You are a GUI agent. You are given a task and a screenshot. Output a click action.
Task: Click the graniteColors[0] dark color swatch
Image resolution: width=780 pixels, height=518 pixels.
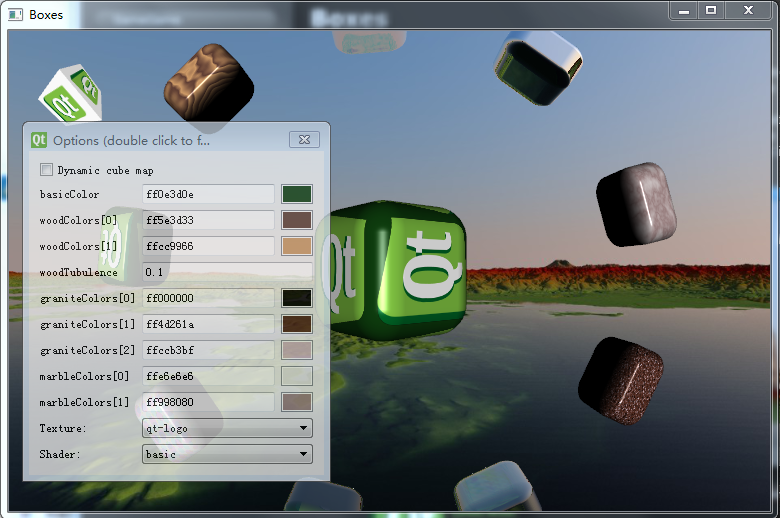[297, 298]
